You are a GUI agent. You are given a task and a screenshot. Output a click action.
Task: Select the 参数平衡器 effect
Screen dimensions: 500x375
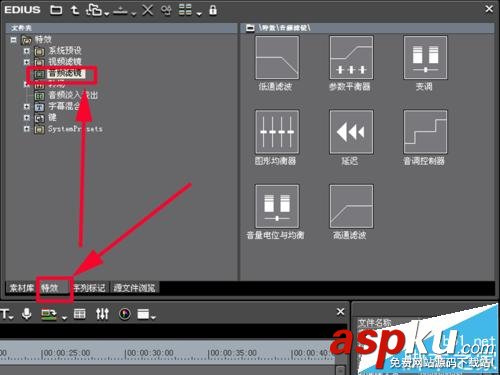[351, 57]
